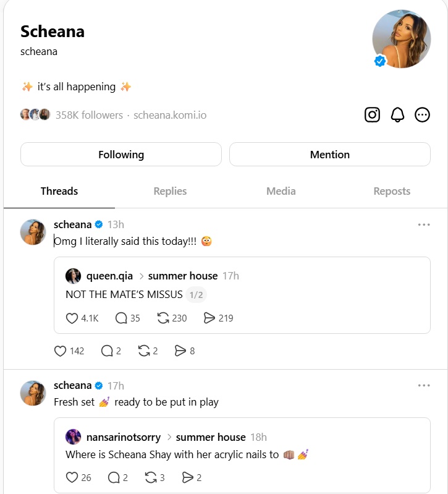Open the 17h post's three-dot menu

(x=424, y=386)
